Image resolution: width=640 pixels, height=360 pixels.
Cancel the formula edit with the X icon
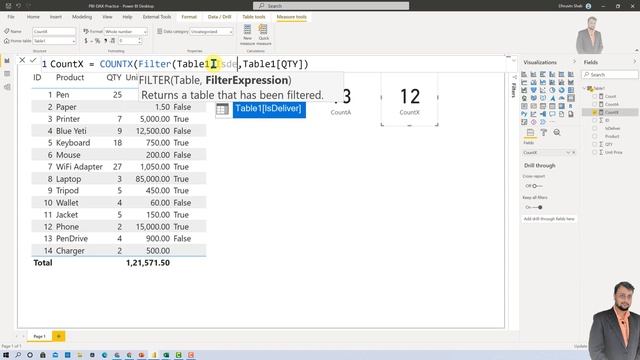(22, 60)
